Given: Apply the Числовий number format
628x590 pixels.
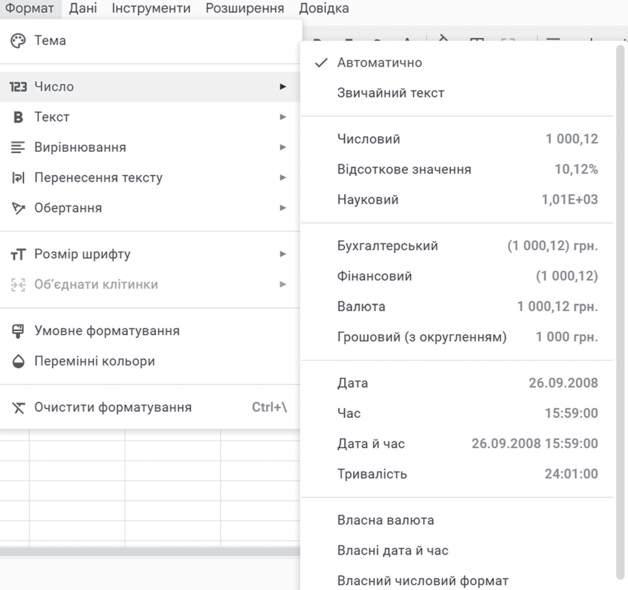Looking at the screenshot, I should point(457,139).
